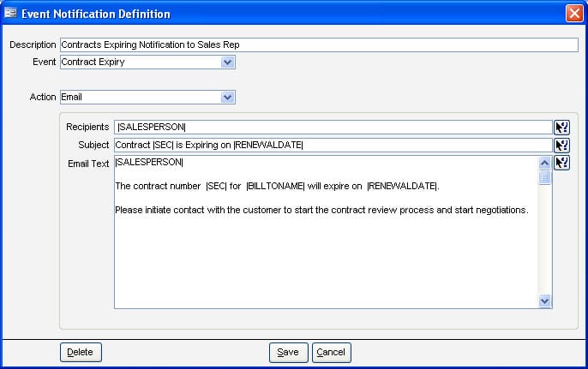Click into the Description text field

click(319, 45)
